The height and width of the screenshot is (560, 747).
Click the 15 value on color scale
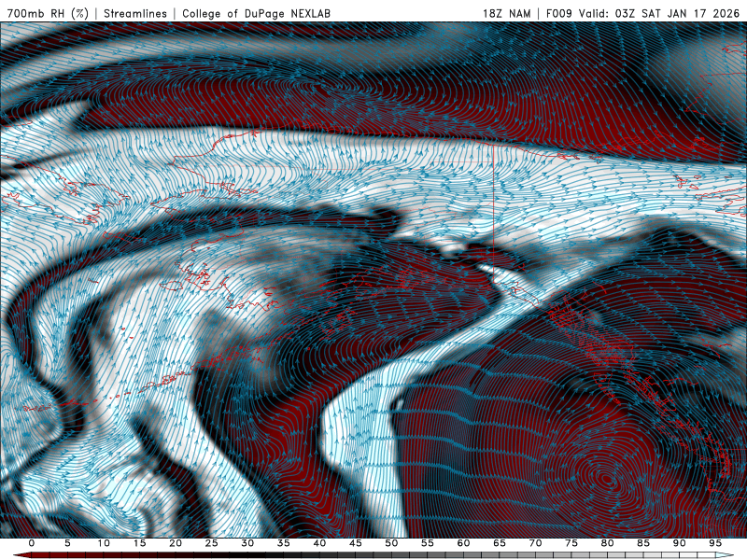[x=139, y=543]
